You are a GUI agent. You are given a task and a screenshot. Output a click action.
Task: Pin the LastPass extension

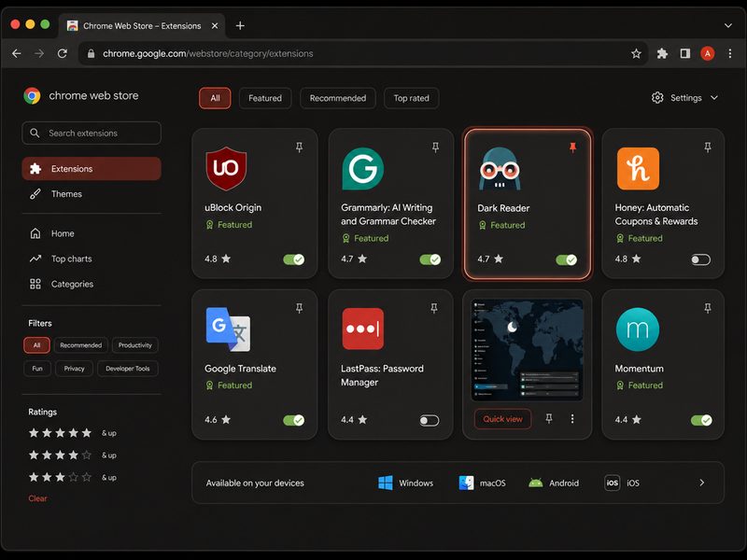click(434, 308)
